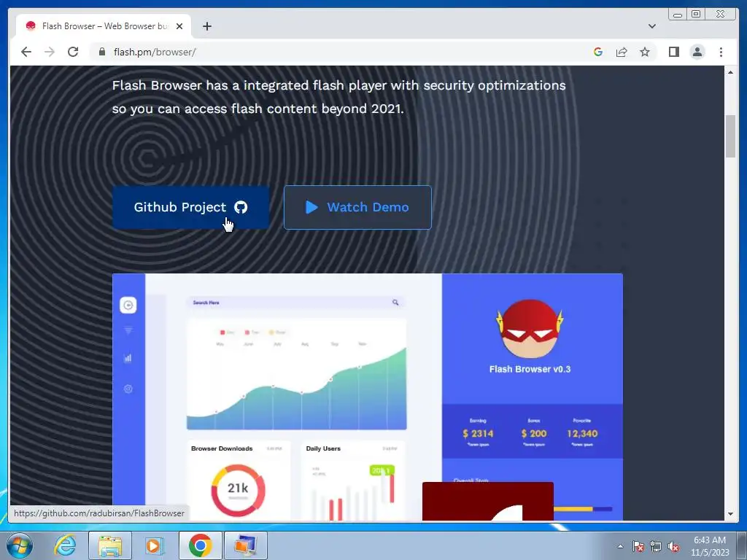Open Action Center flag icon
This screenshot has width=747, height=560.
coord(638,546)
